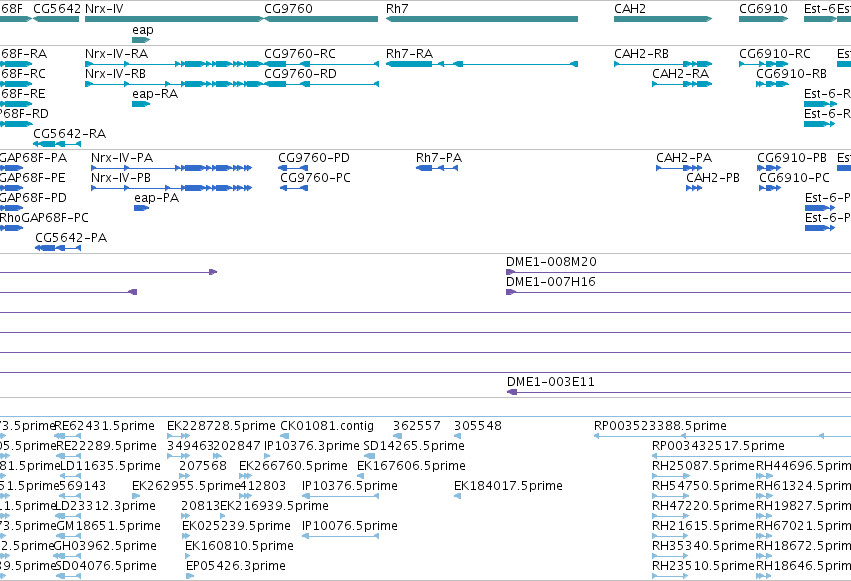The height and width of the screenshot is (581, 851).
Task: Select the EK228728.5prime EST
Action: (x=179, y=436)
